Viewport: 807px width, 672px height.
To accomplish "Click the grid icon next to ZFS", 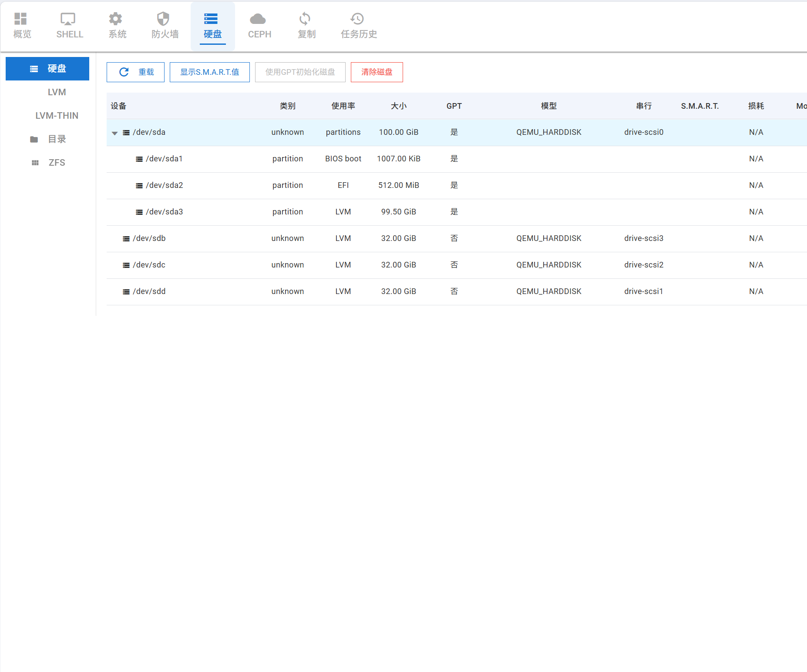I will tap(35, 163).
